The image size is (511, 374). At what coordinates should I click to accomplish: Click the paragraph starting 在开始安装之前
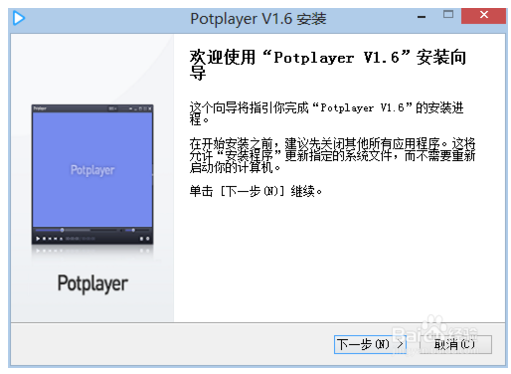coord(332,155)
